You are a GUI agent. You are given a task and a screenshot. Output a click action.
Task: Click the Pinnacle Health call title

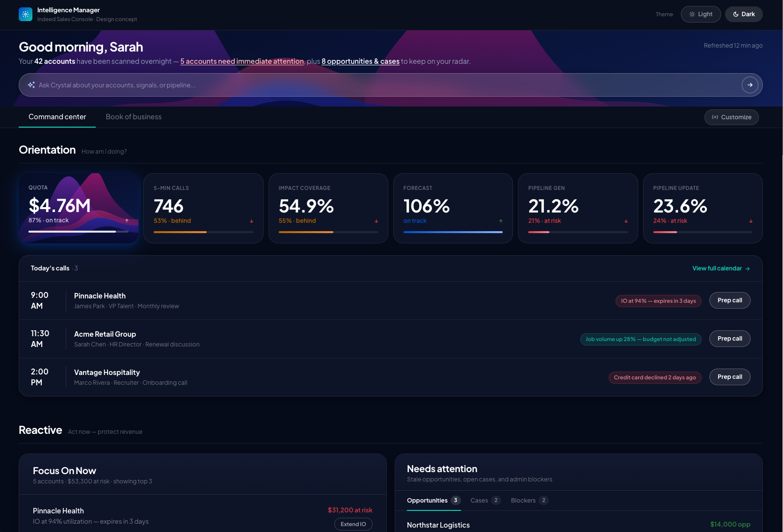100,296
